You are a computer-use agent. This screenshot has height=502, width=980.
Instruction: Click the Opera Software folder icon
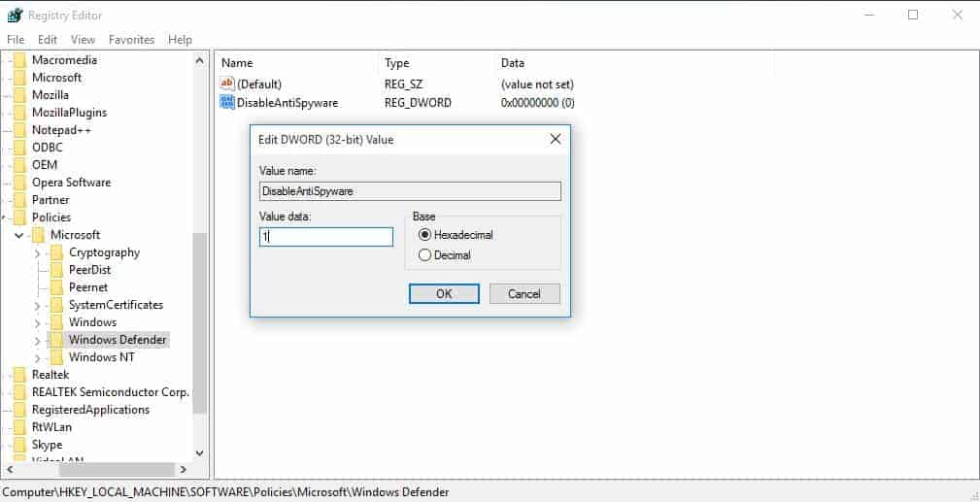tap(19, 183)
